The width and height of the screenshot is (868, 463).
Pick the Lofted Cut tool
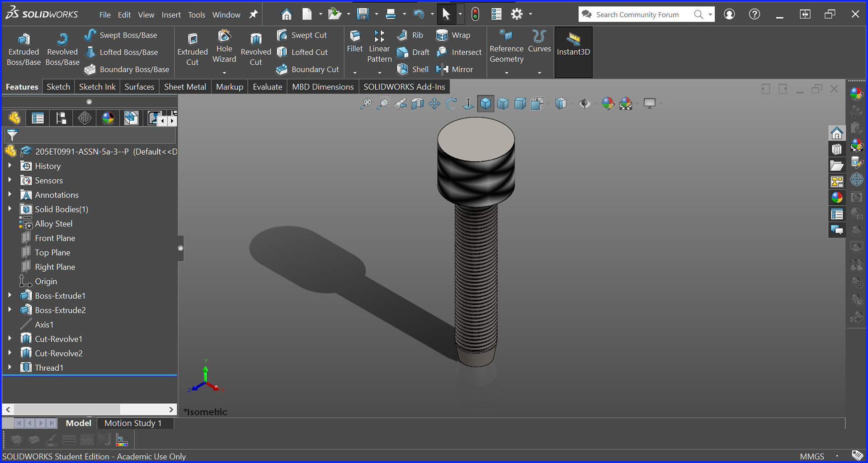coord(302,52)
